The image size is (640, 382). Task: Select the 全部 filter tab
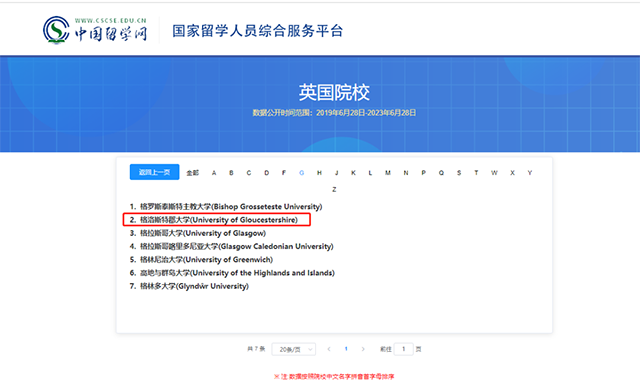tap(193, 173)
